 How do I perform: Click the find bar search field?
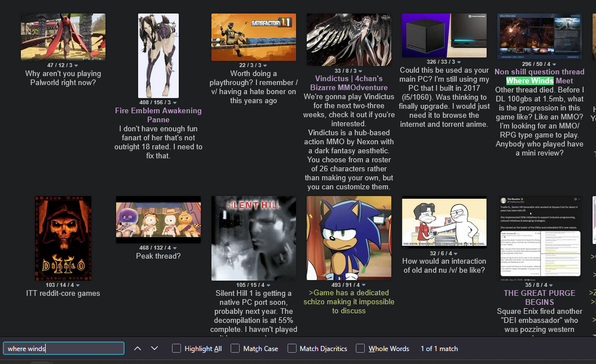click(64, 348)
